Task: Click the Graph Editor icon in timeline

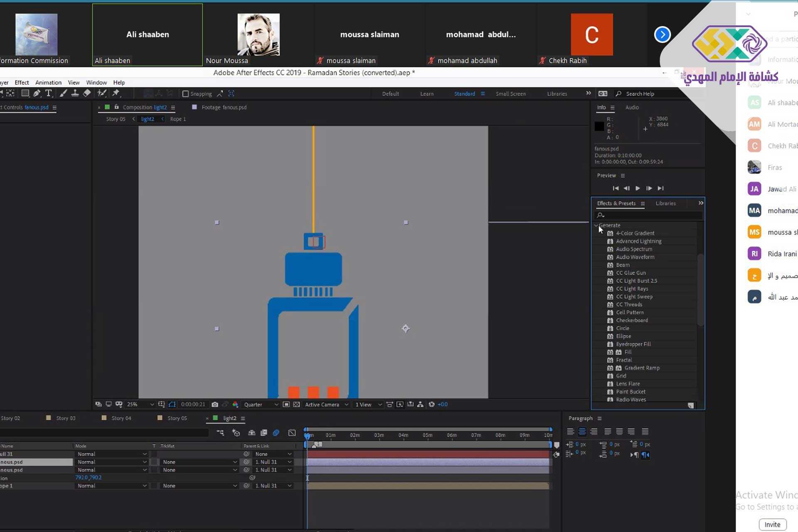Action: pyautogui.click(x=292, y=433)
